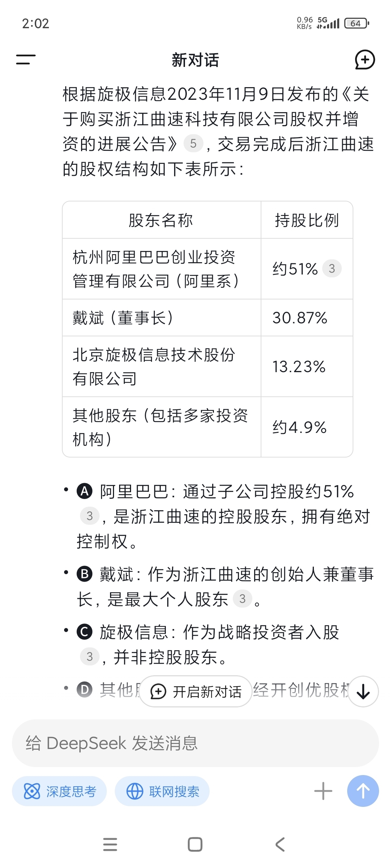
Task: Open Android recent apps menu icon
Action: point(110,844)
